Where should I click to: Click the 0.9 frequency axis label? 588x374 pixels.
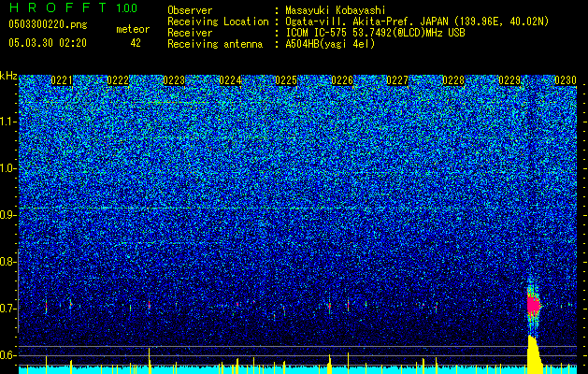click(x=7, y=215)
